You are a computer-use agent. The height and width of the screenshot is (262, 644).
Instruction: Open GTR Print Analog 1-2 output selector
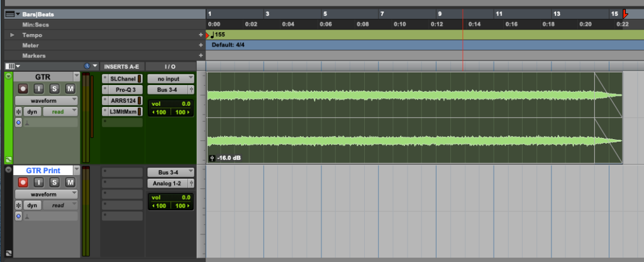[x=167, y=183]
